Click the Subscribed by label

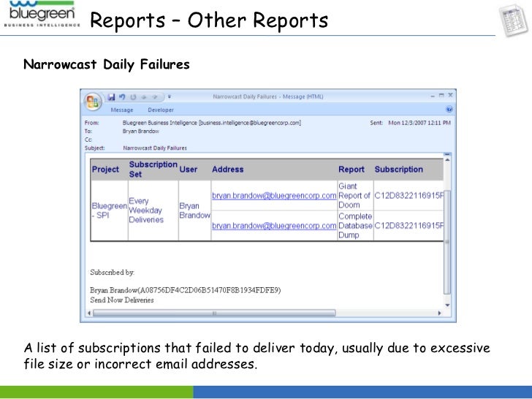click(112, 272)
